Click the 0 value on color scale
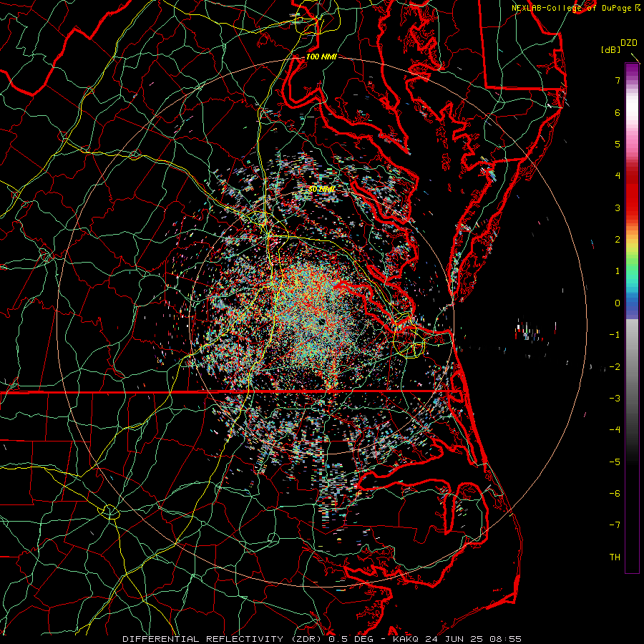Viewport: 644px width, 644px height. [x=618, y=303]
